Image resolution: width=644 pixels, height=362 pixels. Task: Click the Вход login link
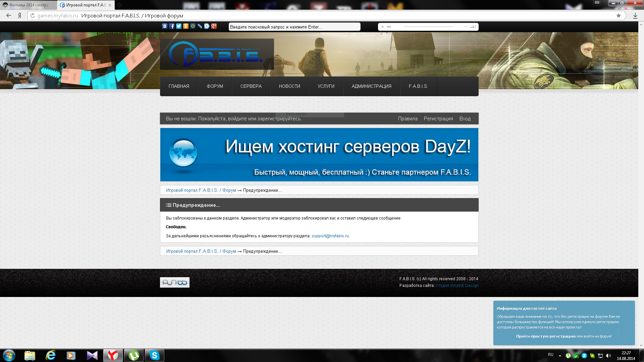(x=465, y=119)
